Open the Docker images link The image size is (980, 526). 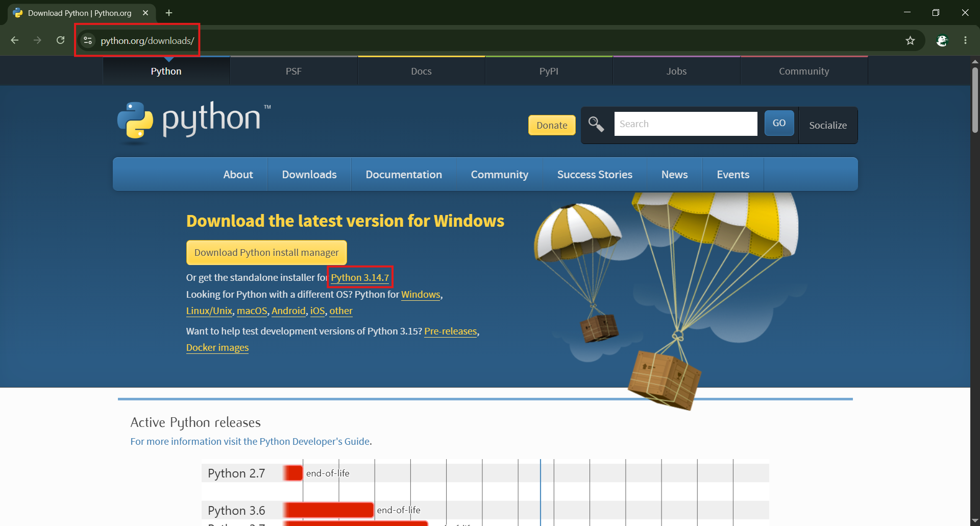click(217, 347)
